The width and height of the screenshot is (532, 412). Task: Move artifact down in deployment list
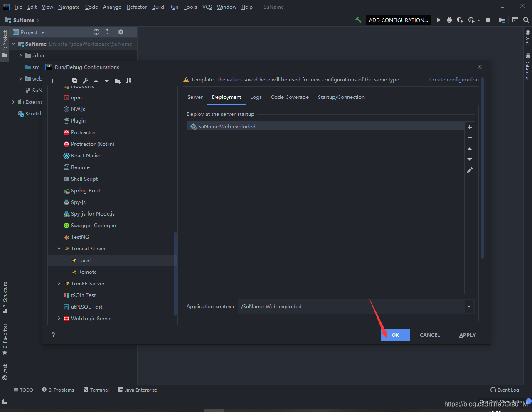470,159
